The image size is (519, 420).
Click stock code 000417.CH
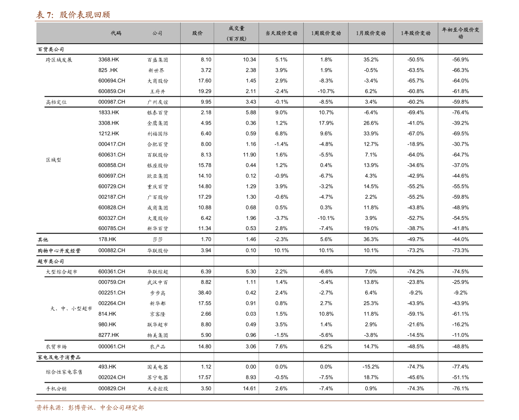(112, 144)
